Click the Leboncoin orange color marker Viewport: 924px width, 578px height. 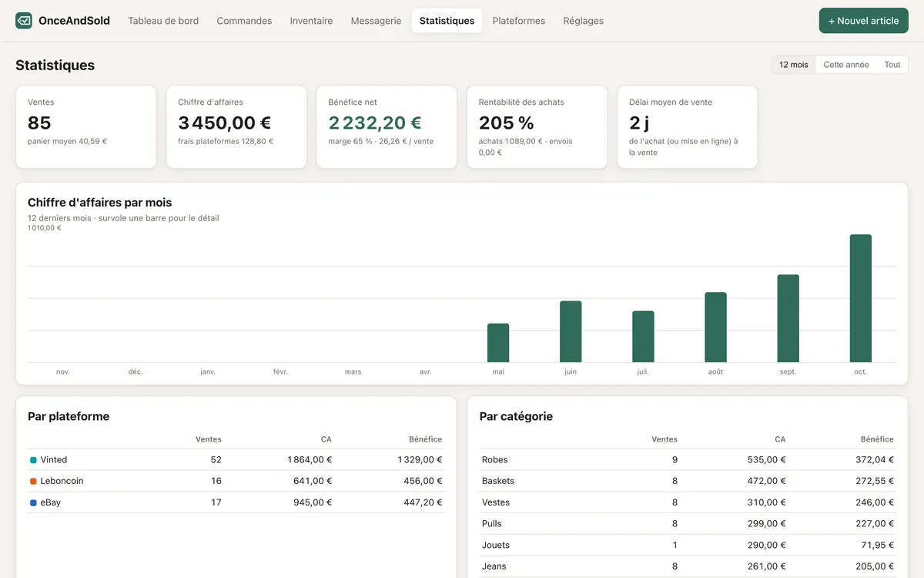pos(33,481)
